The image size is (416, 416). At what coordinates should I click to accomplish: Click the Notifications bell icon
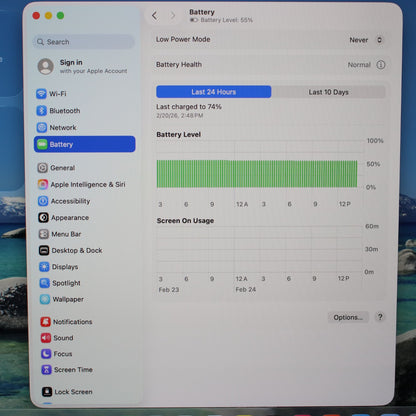[46, 322]
